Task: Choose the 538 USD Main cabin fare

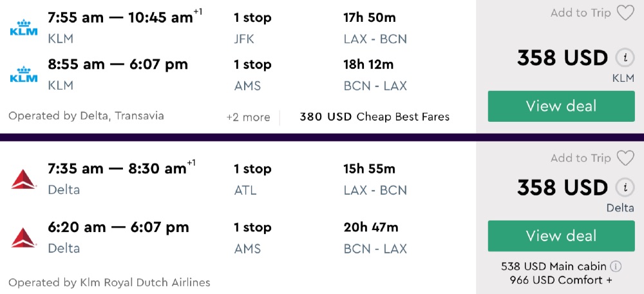Action: click(x=554, y=266)
